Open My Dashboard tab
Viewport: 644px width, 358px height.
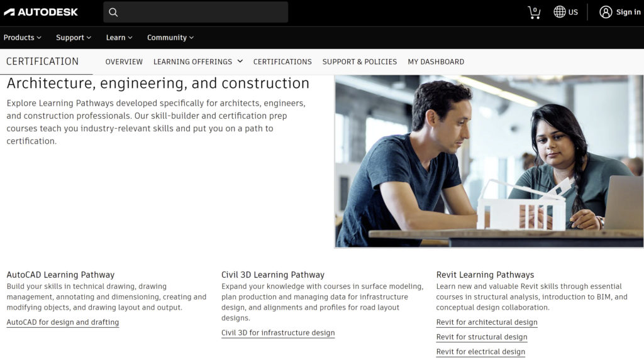click(x=436, y=62)
